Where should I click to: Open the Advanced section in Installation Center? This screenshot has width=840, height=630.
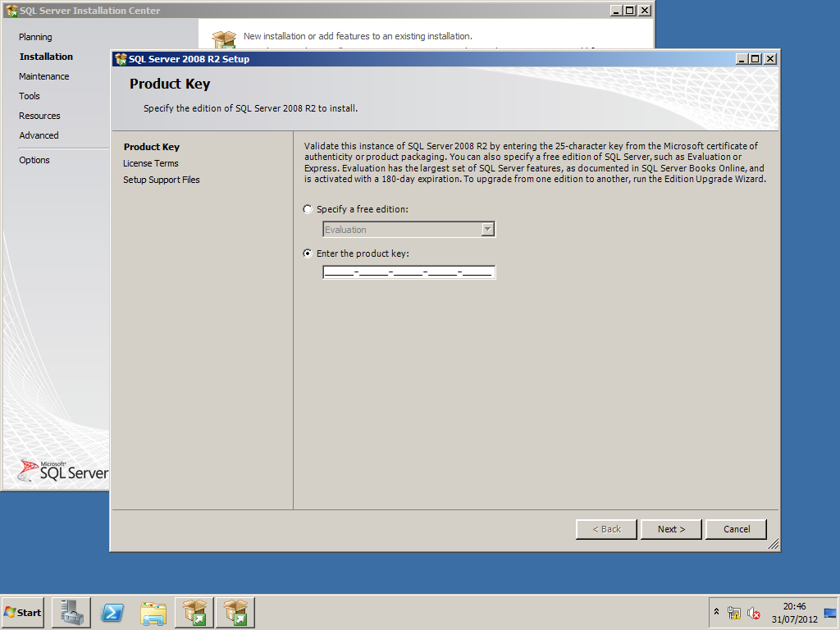[x=39, y=135]
